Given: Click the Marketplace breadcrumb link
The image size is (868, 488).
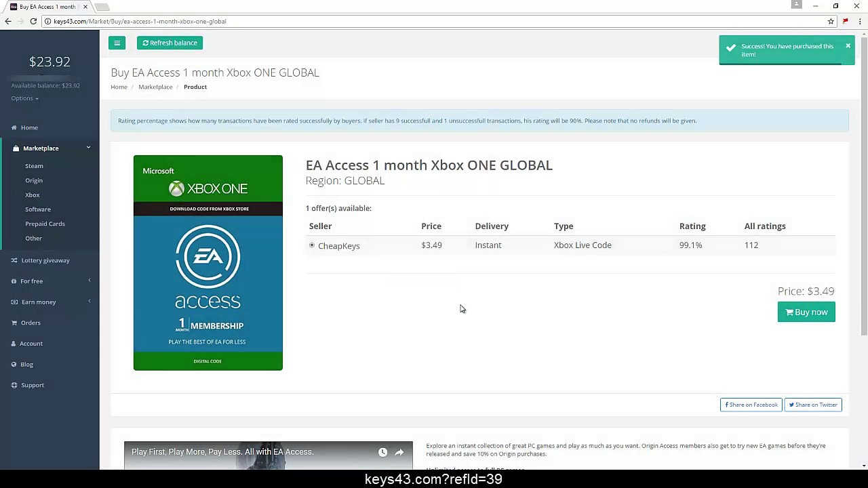Looking at the screenshot, I should (155, 87).
